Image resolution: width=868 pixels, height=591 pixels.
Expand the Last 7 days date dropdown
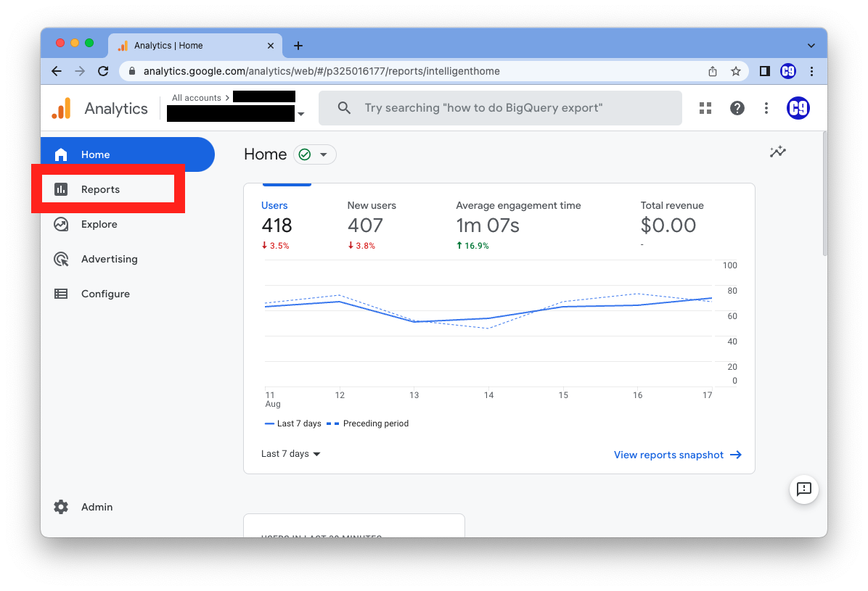point(291,454)
